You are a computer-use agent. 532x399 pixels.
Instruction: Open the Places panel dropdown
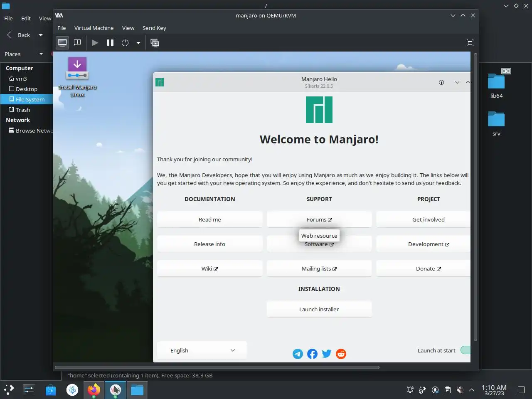click(41, 54)
